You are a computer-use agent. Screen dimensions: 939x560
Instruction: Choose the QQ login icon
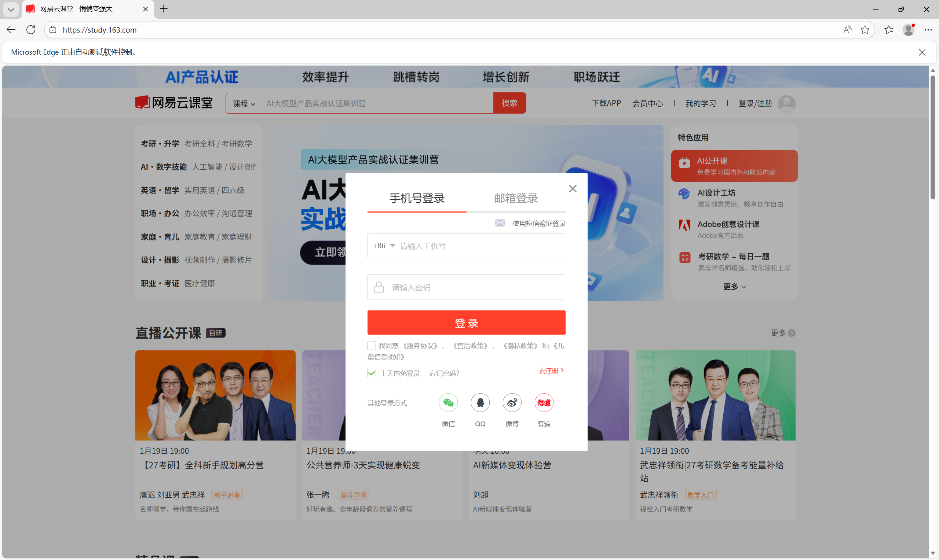(x=480, y=403)
